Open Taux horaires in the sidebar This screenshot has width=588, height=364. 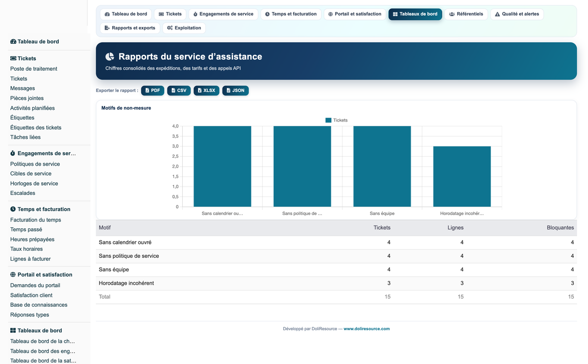coord(26,249)
